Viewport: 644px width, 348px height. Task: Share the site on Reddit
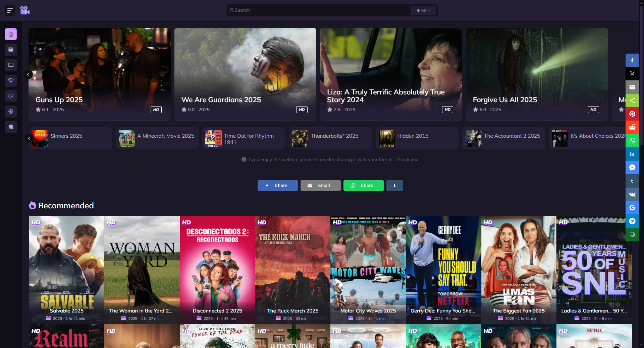coord(632,127)
